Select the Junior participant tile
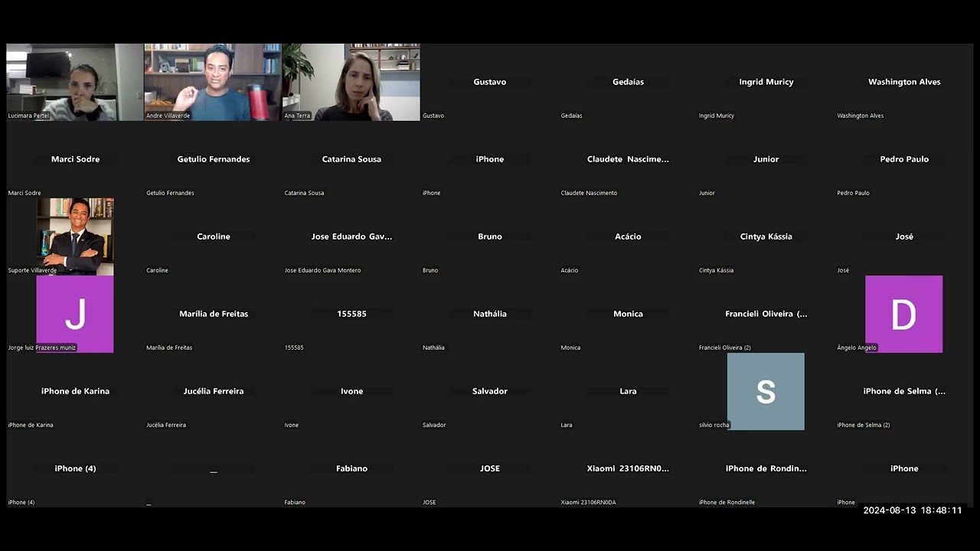 click(766, 159)
